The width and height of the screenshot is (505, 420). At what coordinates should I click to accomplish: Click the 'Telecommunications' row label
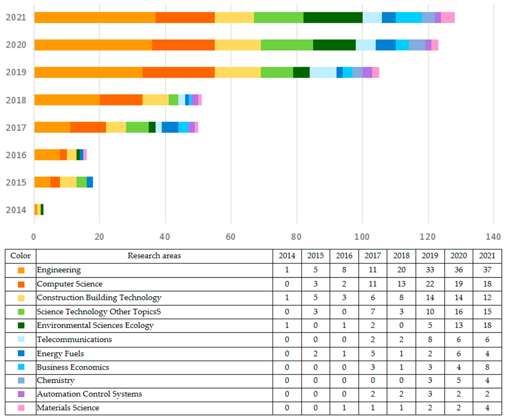click(74, 339)
